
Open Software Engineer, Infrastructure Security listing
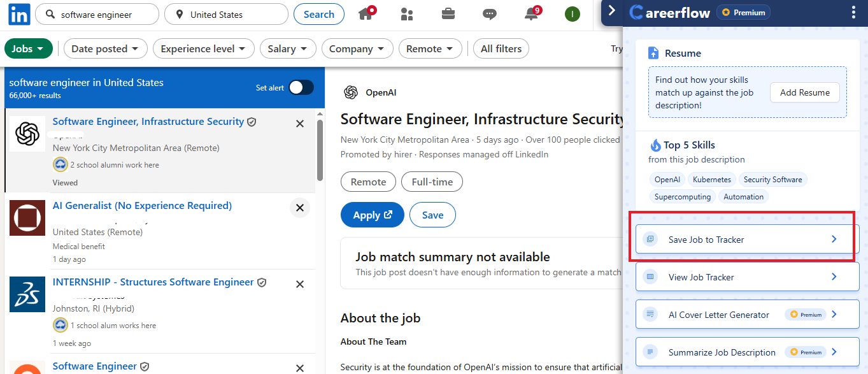point(148,121)
